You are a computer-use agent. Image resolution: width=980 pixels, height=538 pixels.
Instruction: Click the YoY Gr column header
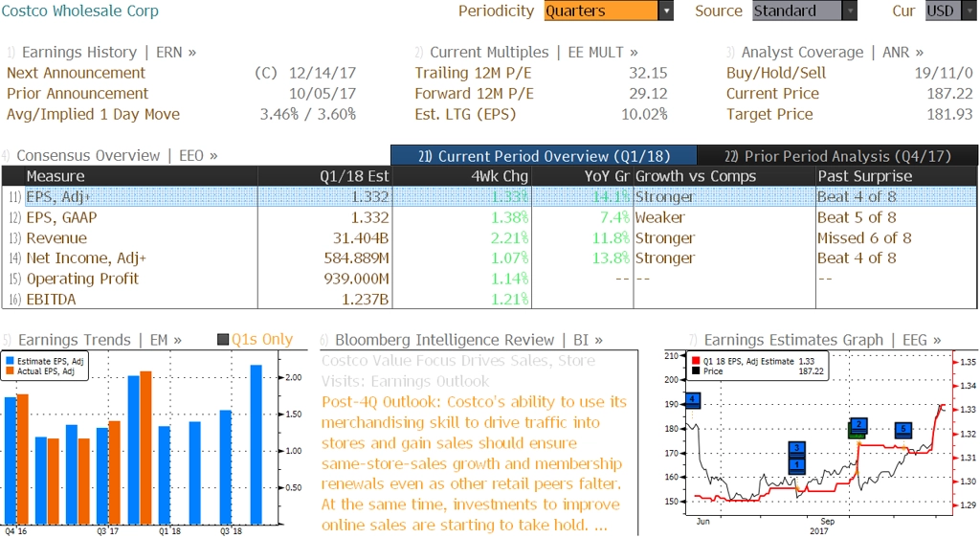(582, 176)
